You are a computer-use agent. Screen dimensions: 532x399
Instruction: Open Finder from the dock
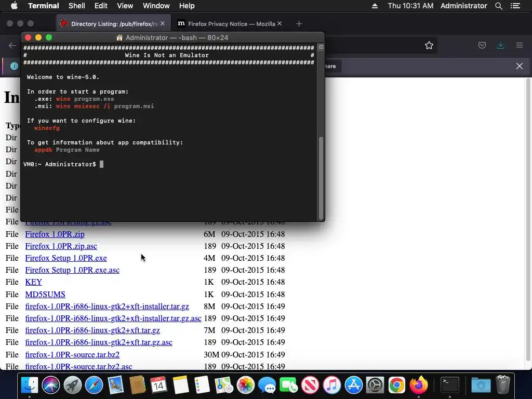30,385
